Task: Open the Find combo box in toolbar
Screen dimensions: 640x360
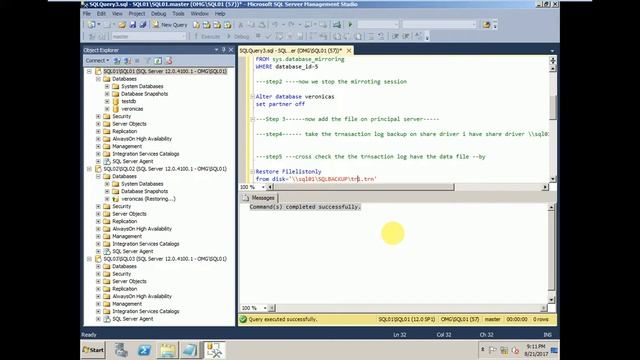Action: point(439,25)
